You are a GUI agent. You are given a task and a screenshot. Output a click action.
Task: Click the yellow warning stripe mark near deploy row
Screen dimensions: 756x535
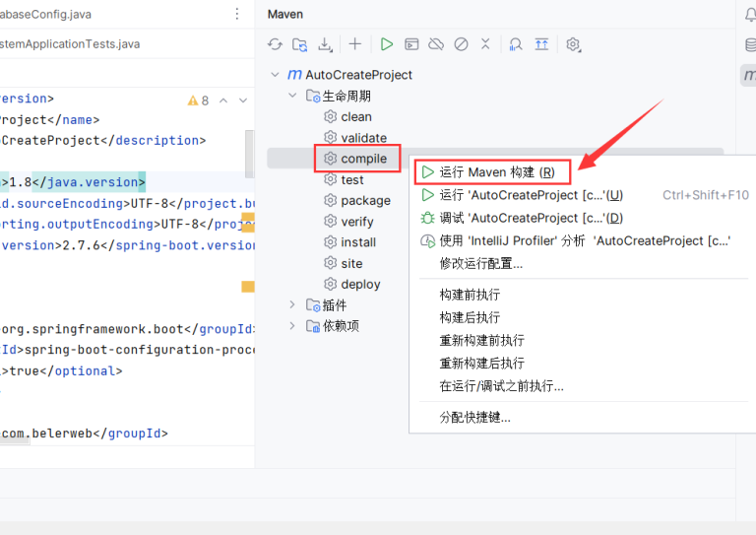pyautogui.click(x=248, y=287)
